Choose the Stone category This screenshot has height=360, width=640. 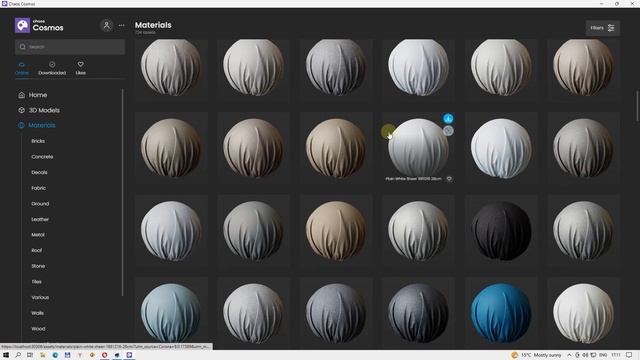[x=38, y=266]
